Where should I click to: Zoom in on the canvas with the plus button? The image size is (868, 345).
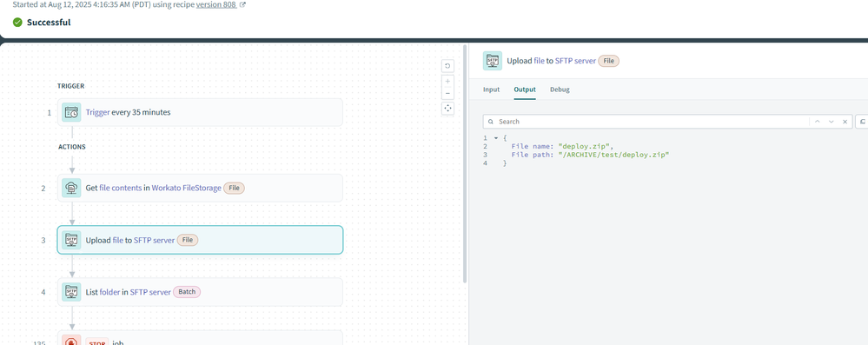[x=447, y=82]
